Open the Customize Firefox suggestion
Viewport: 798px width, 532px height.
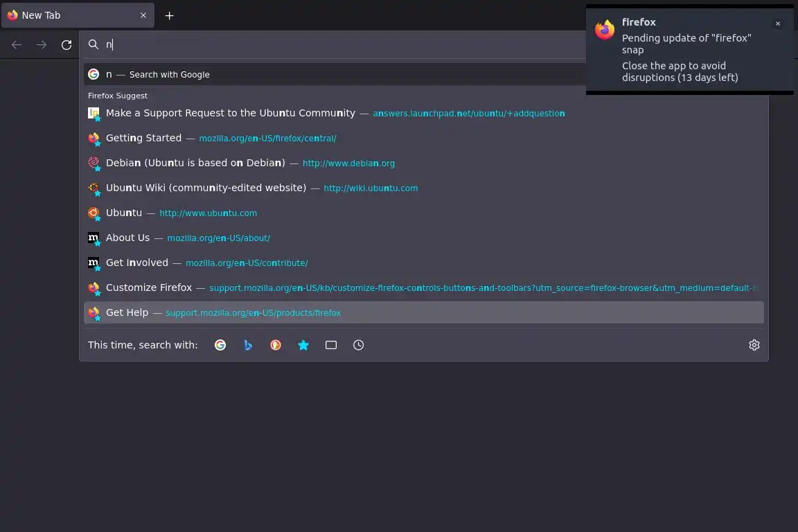tap(424, 287)
